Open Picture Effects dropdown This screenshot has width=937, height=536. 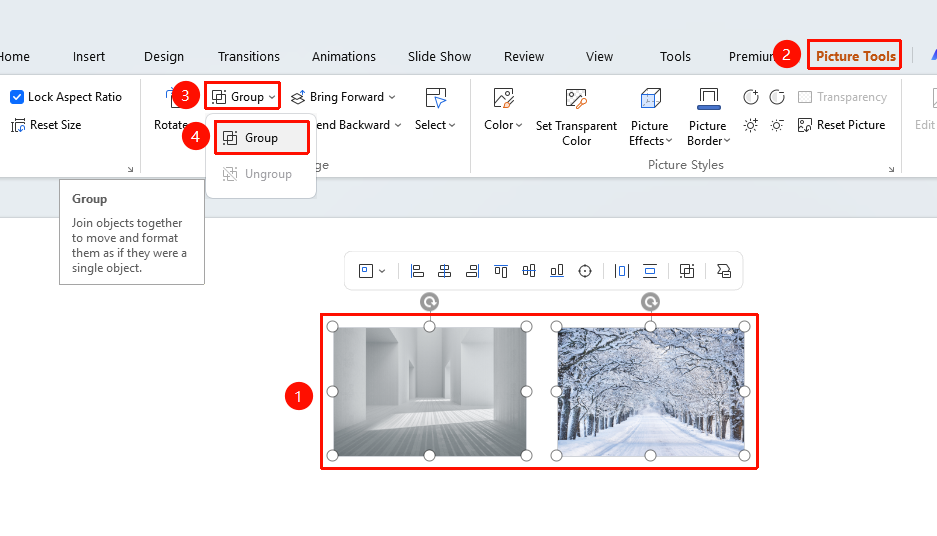(650, 133)
